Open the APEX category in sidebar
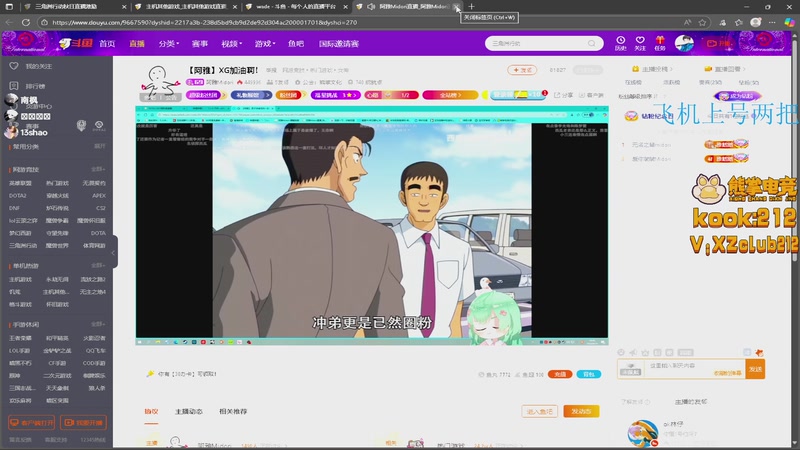800x450 pixels. coord(99,195)
